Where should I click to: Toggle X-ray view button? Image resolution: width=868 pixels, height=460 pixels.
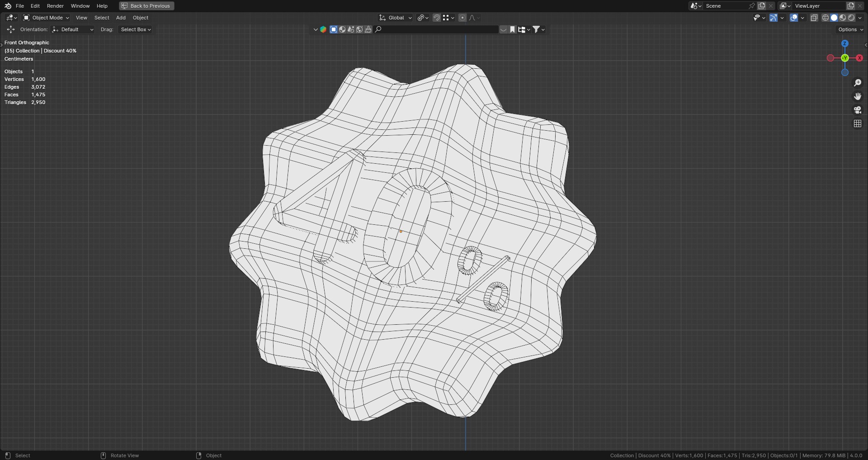tap(814, 18)
